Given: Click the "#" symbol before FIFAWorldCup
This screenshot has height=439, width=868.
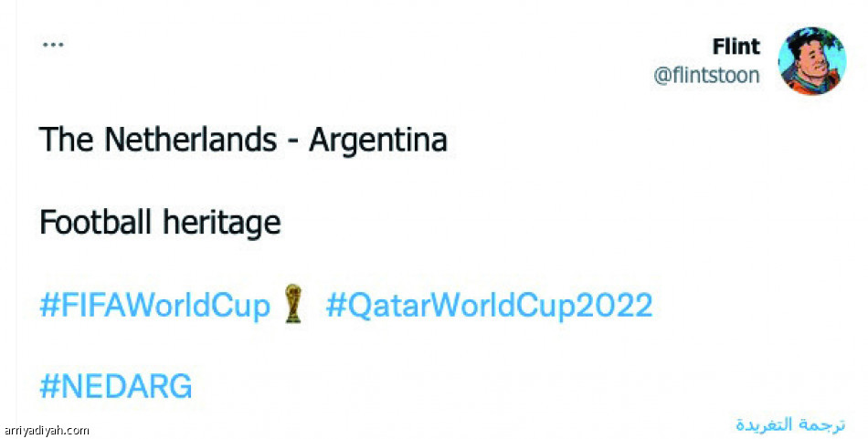Looking at the screenshot, I should point(49,306).
